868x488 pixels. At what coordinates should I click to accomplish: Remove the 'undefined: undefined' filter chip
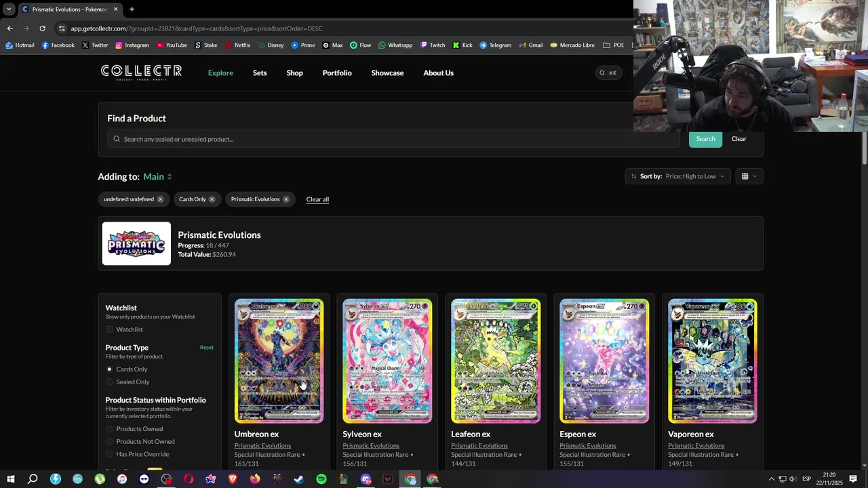pos(160,199)
